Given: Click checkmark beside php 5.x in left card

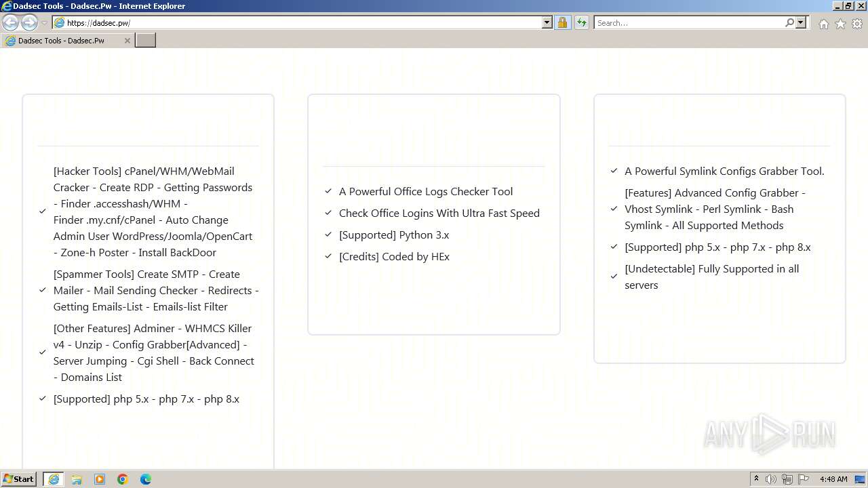Looking at the screenshot, I should point(43,399).
